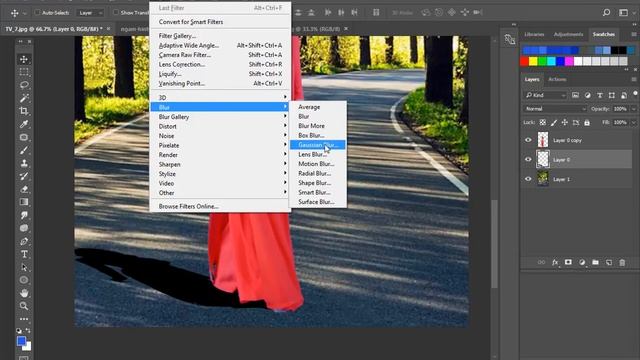The height and width of the screenshot is (360, 640).
Task: Pick the red swatch
Action: (524, 61)
